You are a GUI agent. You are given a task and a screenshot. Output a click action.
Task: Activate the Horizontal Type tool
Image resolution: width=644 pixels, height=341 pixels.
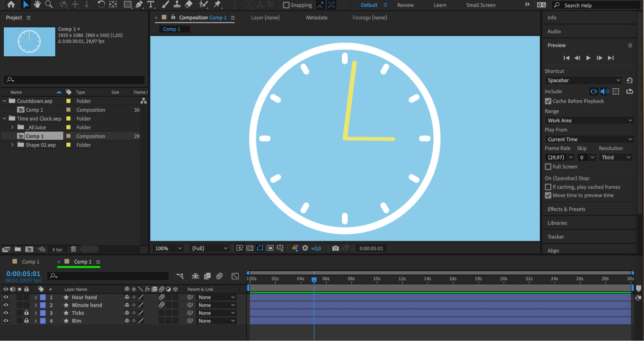click(150, 5)
